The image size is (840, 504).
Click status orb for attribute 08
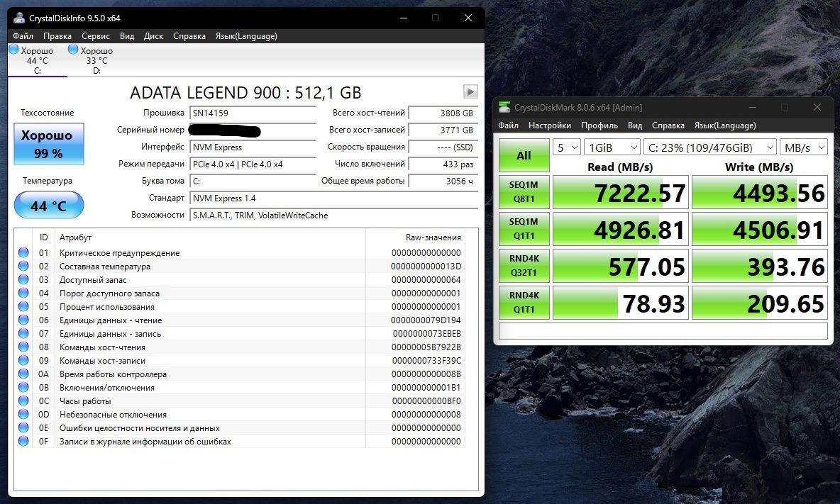coord(23,347)
